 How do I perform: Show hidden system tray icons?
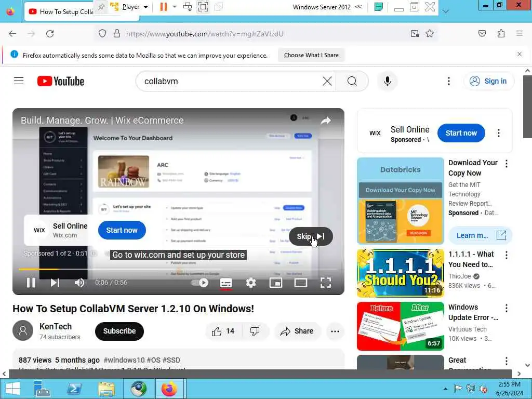445,389
